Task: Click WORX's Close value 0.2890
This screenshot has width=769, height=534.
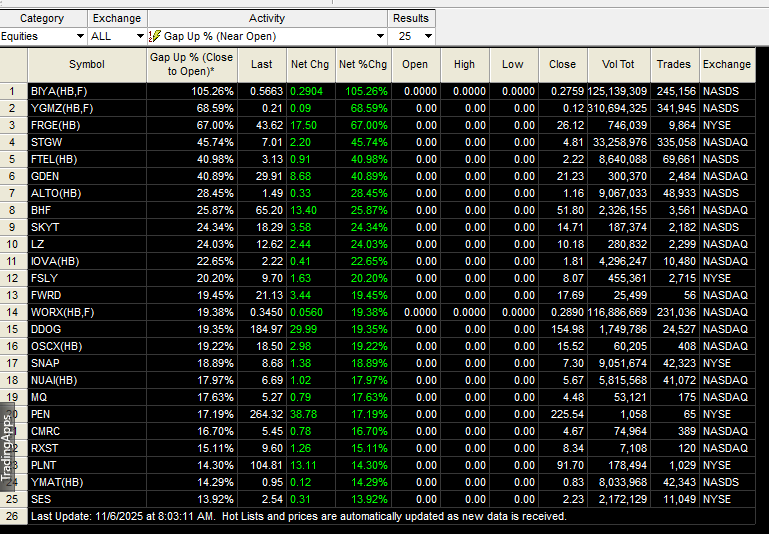Action: pos(567,312)
